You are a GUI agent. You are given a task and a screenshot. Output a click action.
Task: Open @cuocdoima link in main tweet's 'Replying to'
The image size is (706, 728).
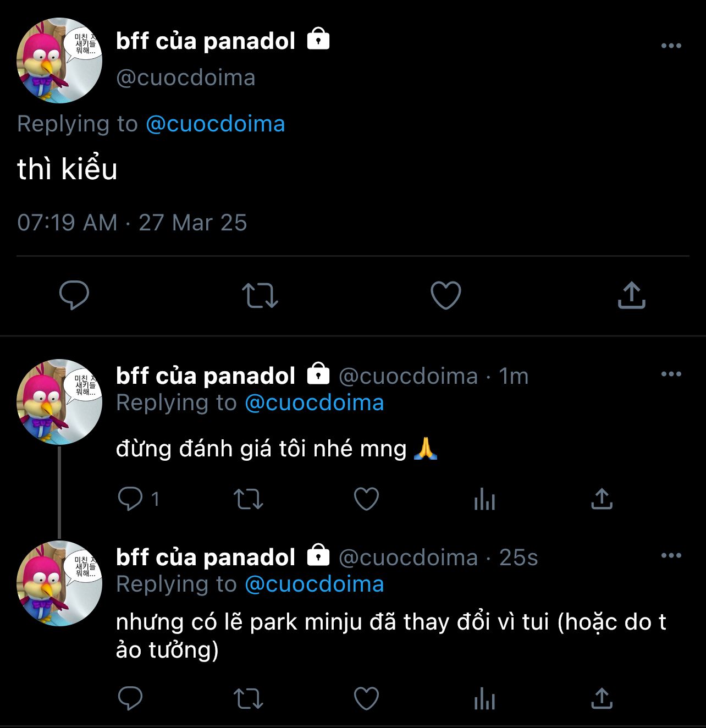pos(215,124)
